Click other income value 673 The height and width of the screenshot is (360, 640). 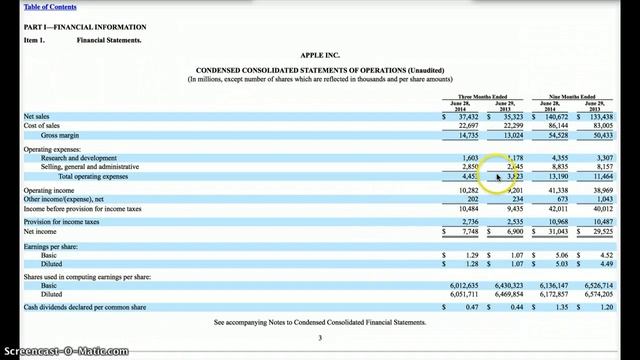tap(562, 199)
